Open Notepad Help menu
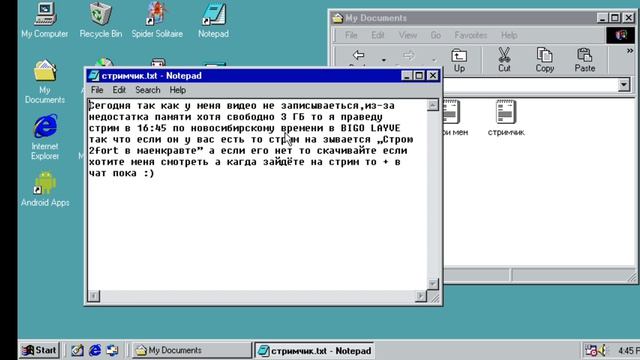The image size is (640, 360). click(x=178, y=90)
